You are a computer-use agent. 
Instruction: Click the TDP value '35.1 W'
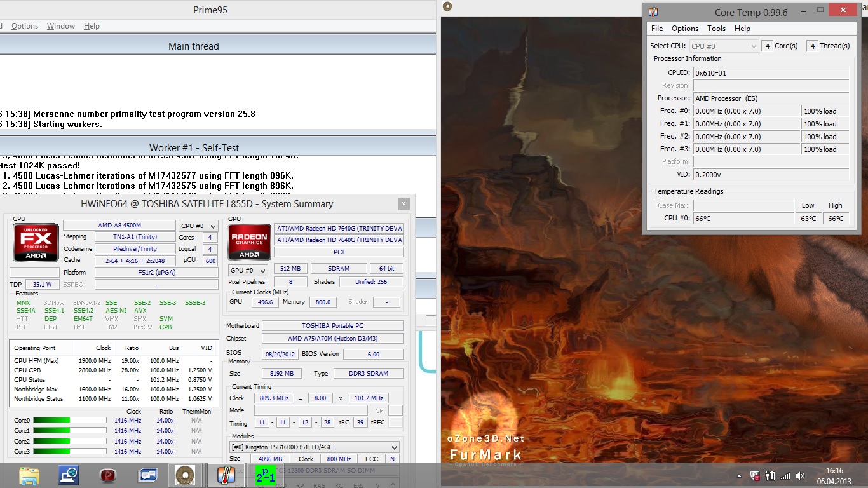(x=43, y=285)
